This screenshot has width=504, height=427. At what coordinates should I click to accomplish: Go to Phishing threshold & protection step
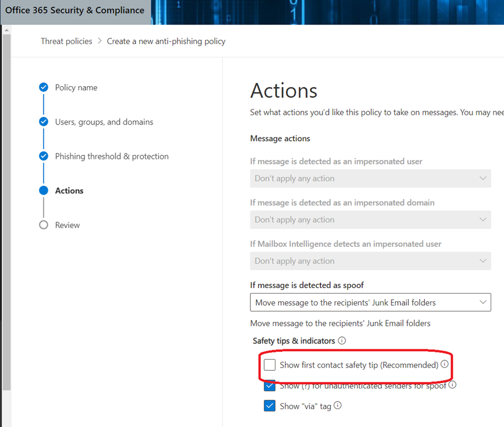[112, 156]
